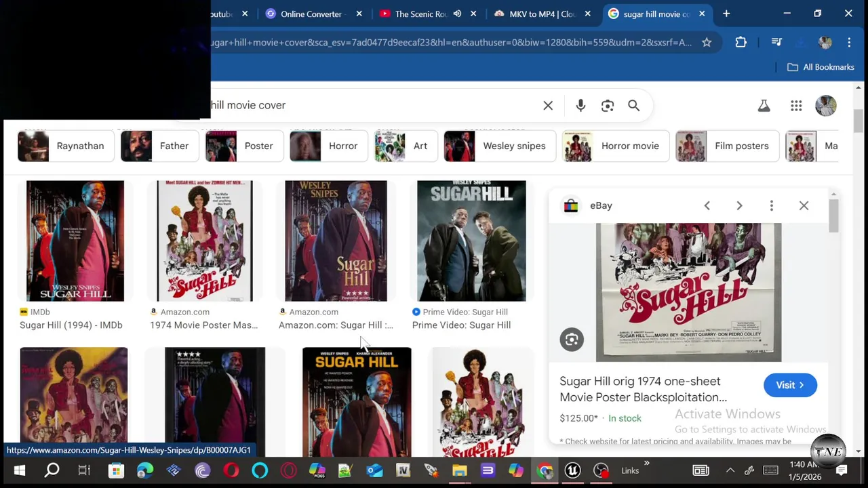Open Unreal Engine taskbar icon
Screen dimensions: 868x488
pyautogui.click(x=572, y=470)
